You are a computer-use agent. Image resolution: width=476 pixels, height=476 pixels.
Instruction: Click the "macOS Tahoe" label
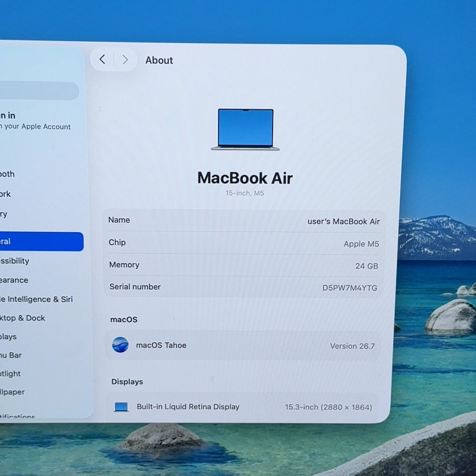coord(161,345)
